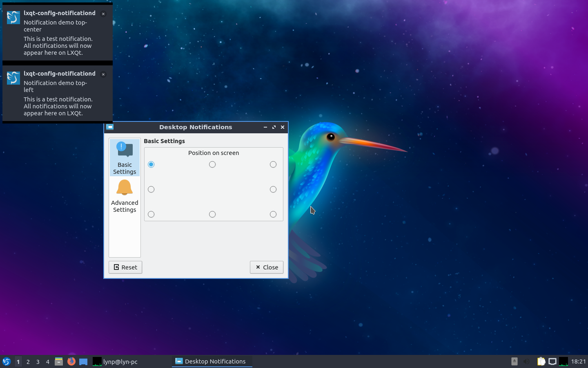Open the file manager panel icon
Screen dimensions: 588x368
59,361
